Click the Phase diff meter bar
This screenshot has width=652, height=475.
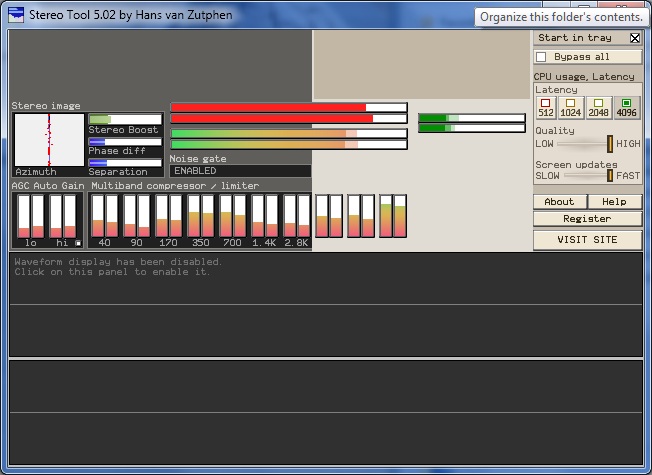tap(125, 142)
